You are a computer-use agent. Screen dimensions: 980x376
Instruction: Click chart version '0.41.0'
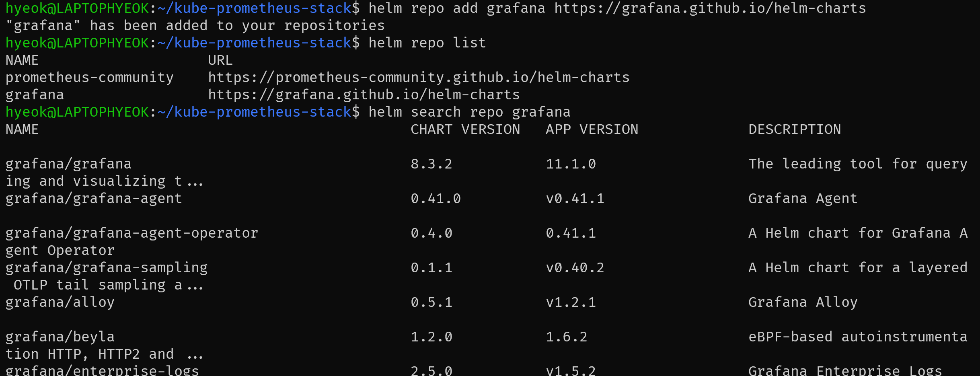point(436,199)
